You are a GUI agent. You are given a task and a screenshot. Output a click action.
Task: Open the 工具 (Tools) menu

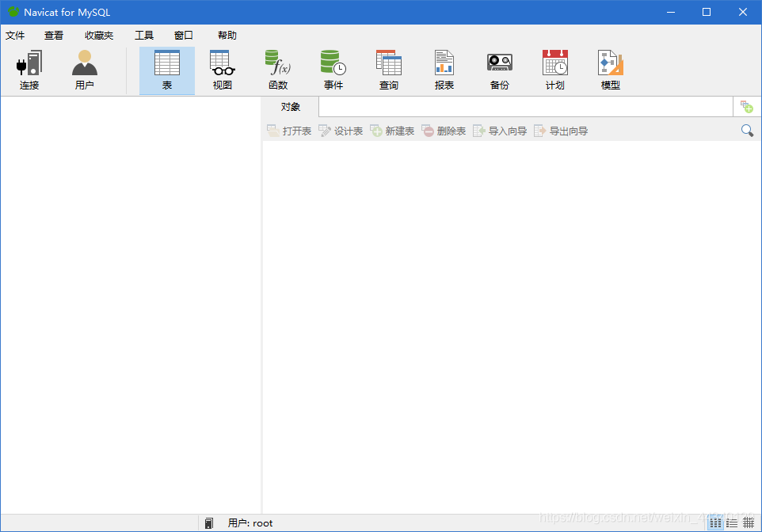pyautogui.click(x=144, y=36)
